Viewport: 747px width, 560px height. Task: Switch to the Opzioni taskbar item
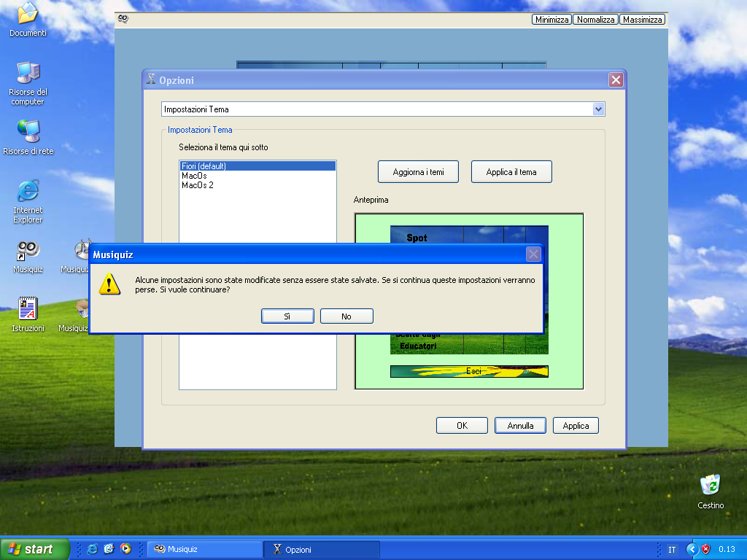click(321, 549)
